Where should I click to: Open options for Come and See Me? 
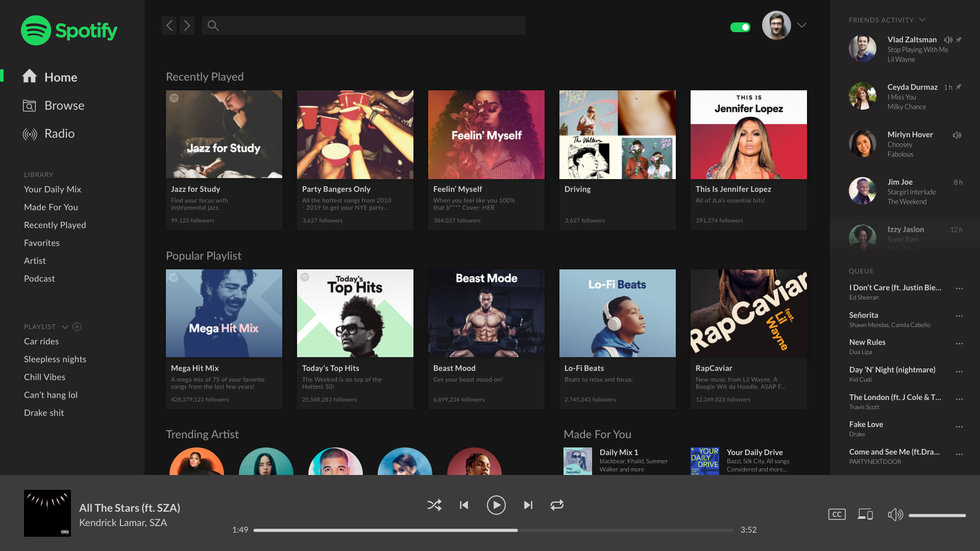point(959,454)
